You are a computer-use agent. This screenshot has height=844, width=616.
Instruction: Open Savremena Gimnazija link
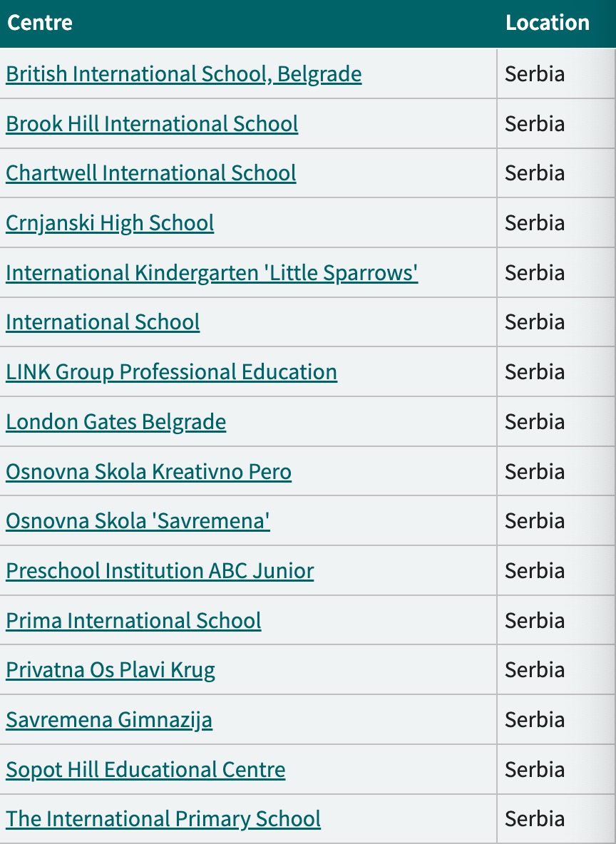tap(109, 720)
